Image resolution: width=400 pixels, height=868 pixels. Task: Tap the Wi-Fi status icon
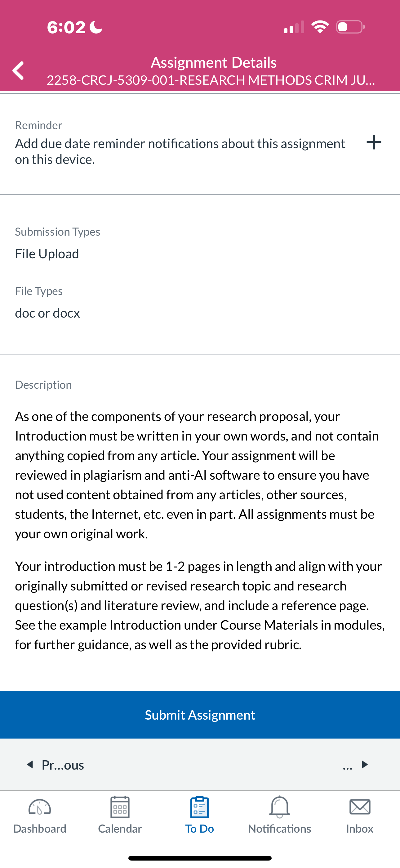click(320, 27)
